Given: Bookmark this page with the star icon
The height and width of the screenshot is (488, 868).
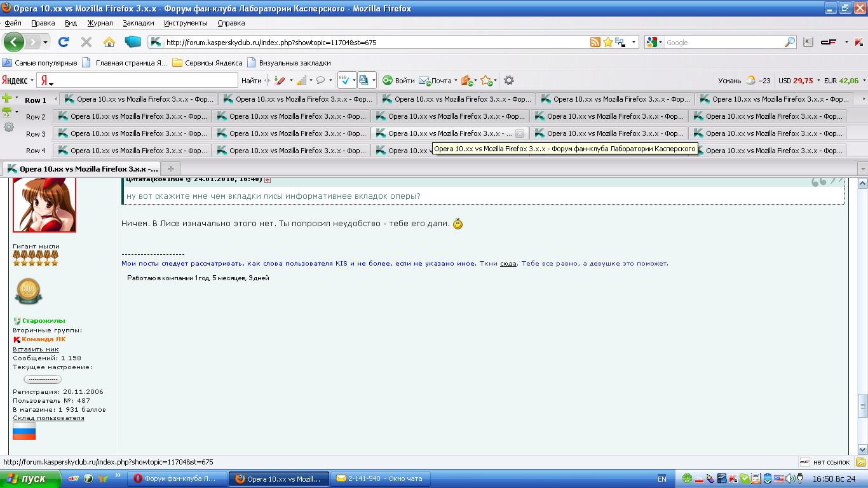Looking at the screenshot, I should point(608,42).
